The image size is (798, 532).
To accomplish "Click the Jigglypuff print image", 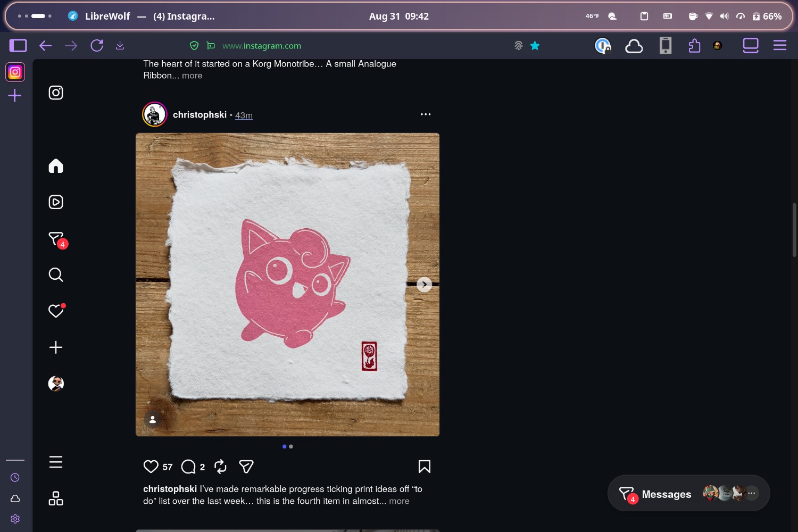I will 288,285.
